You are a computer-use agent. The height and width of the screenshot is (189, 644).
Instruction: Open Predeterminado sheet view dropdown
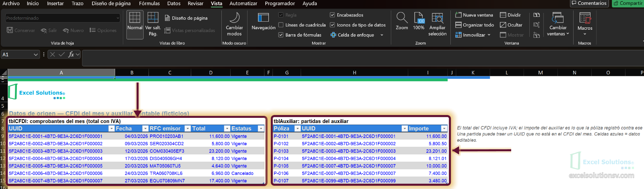(x=63, y=18)
